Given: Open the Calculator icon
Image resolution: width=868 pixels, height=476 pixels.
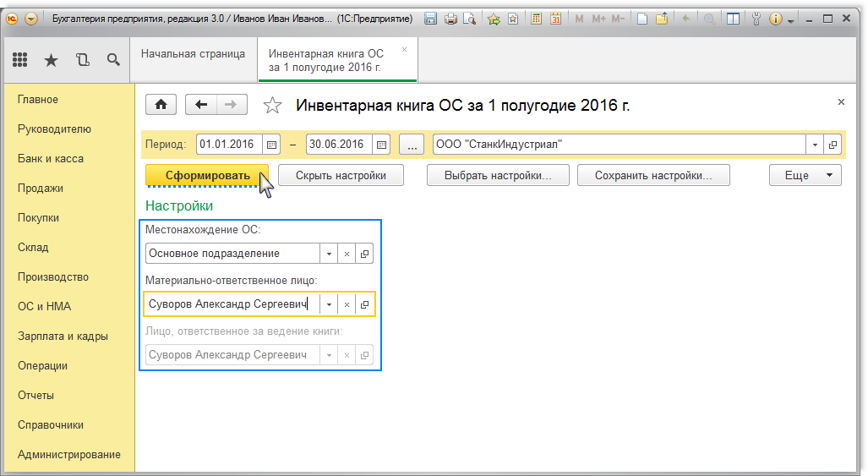Looking at the screenshot, I should coord(536,19).
